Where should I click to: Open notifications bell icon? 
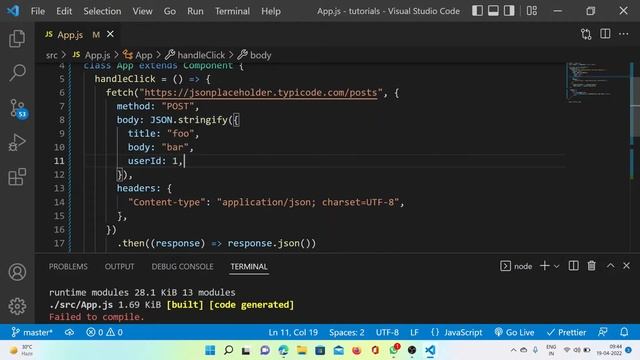click(624, 332)
